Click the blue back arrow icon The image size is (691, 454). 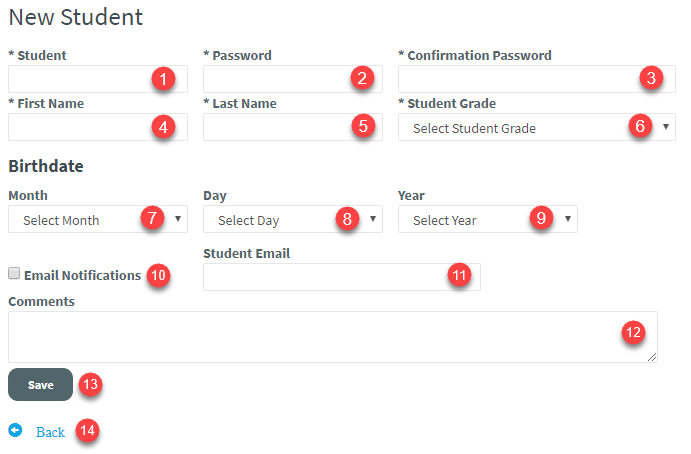(x=15, y=431)
